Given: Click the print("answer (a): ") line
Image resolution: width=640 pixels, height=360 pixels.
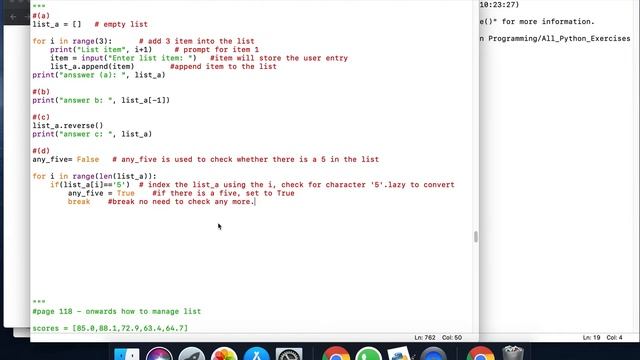Looking at the screenshot, I should [99, 75].
